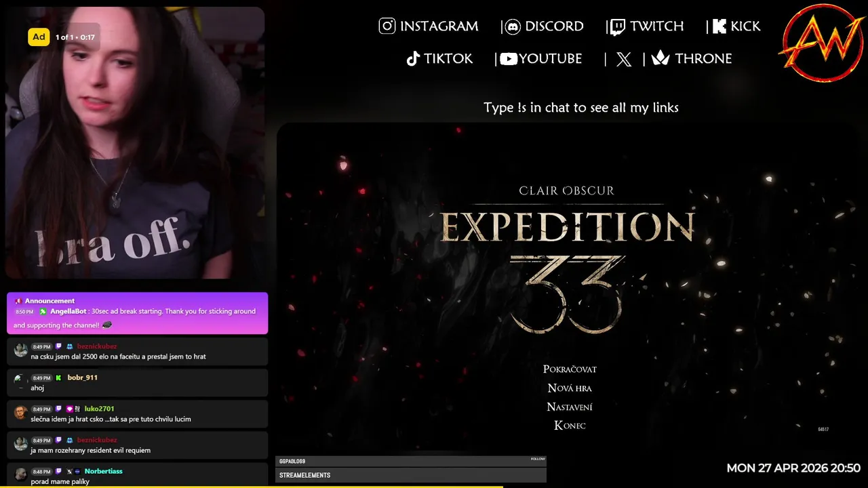This screenshot has height=488, width=868.
Task: Open Nastavení in the game menu
Action: (570, 407)
